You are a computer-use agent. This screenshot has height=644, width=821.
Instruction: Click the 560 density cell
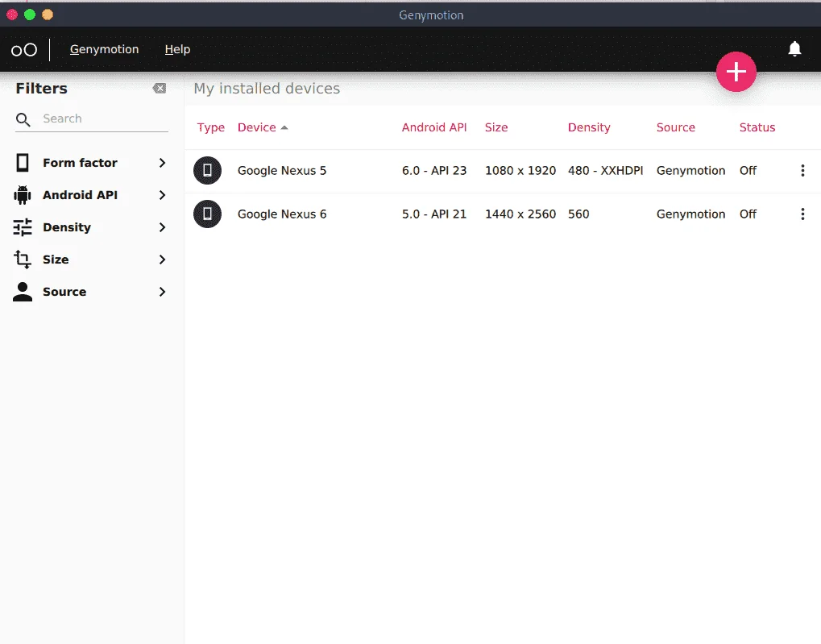click(x=578, y=214)
